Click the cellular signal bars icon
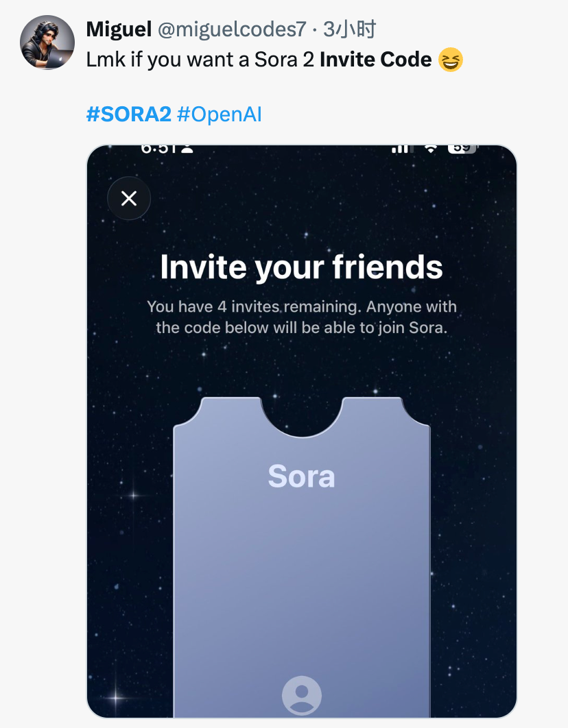The width and height of the screenshot is (568, 728). [x=400, y=148]
